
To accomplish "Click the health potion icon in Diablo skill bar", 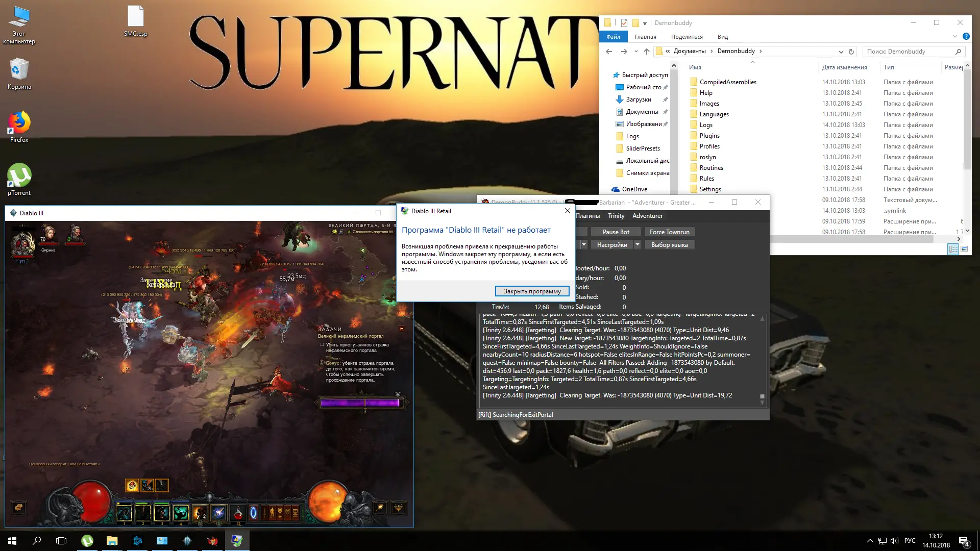I will [238, 512].
